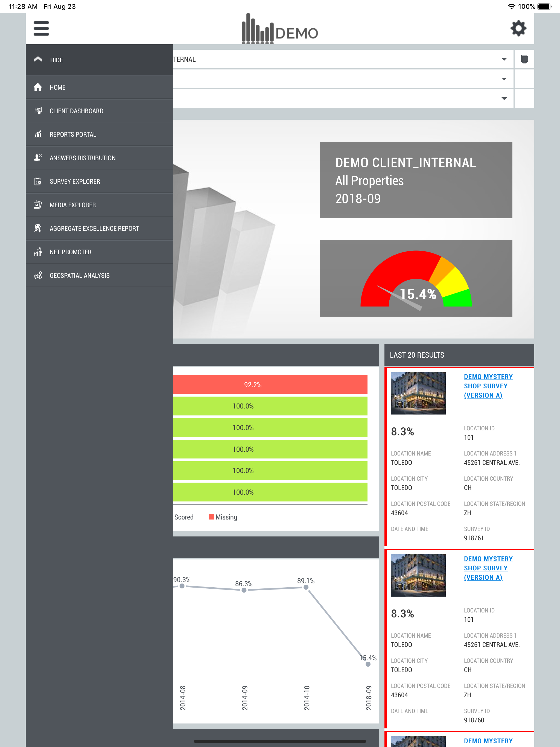Expand the second filter dropdown arrow
Viewport: 560px width, 747px height.
(x=504, y=79)
